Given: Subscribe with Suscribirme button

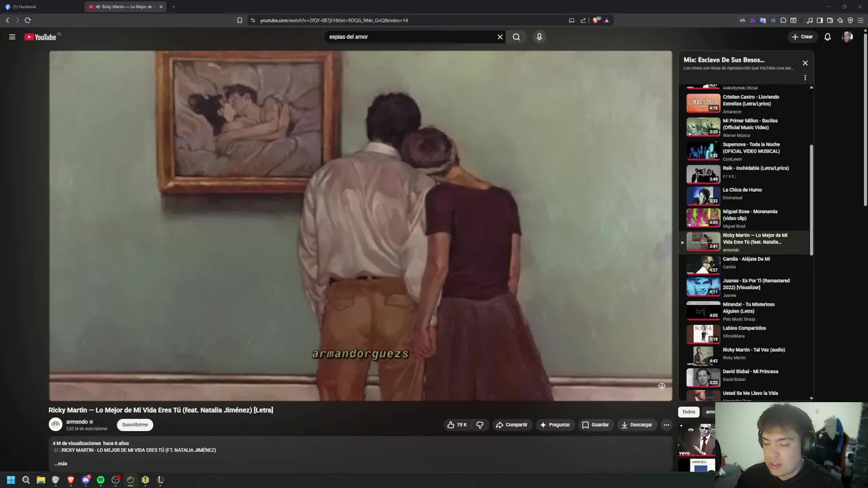Looking at the screenshot, I should point(135,425).
